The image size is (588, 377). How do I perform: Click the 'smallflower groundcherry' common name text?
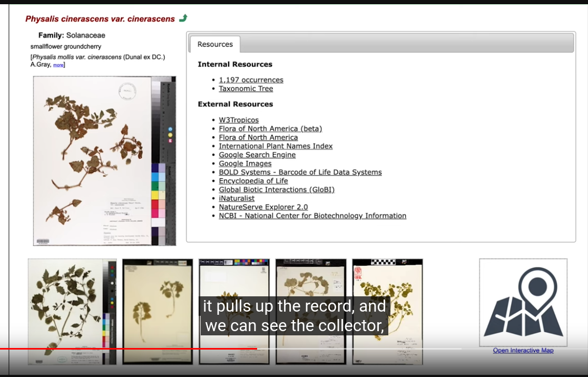[x=66, y=46]
